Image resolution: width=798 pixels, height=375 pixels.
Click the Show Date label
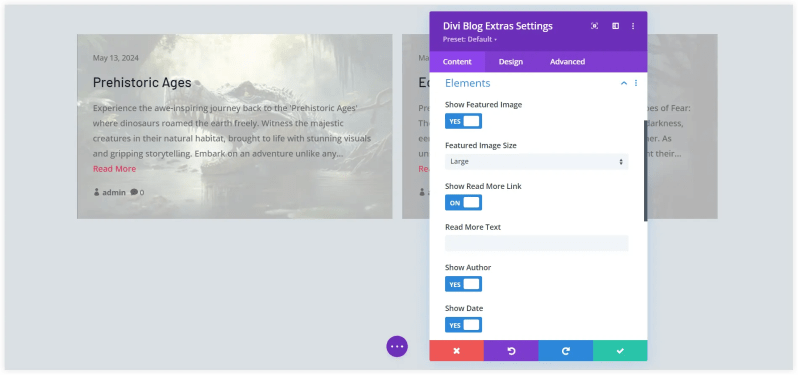tap(464, 308)
